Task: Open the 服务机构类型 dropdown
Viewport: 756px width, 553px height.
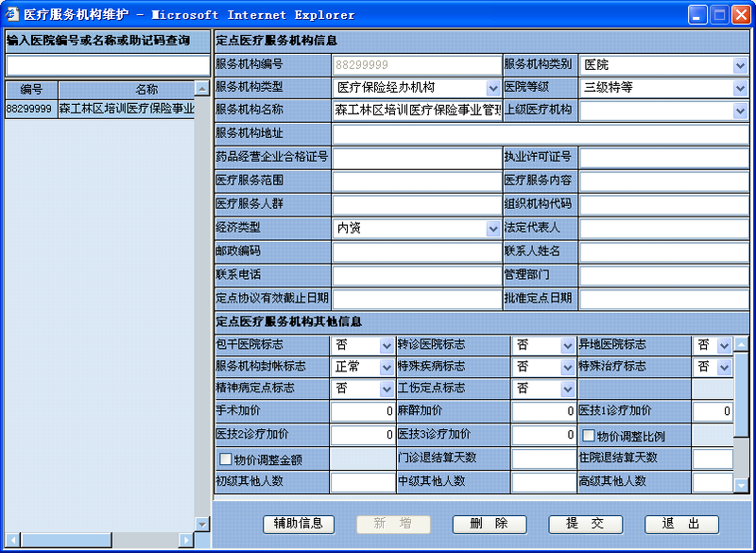Action: [x=492, y=88]
